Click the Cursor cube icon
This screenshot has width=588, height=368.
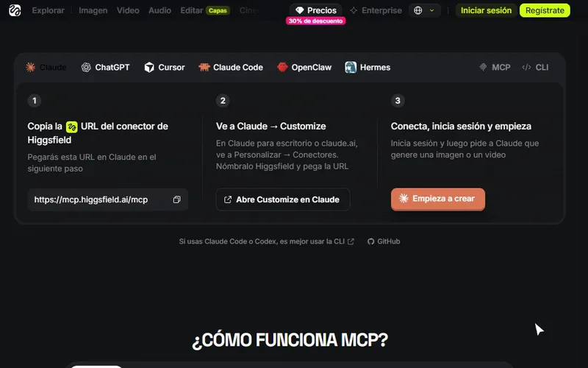tap(149, 67)
